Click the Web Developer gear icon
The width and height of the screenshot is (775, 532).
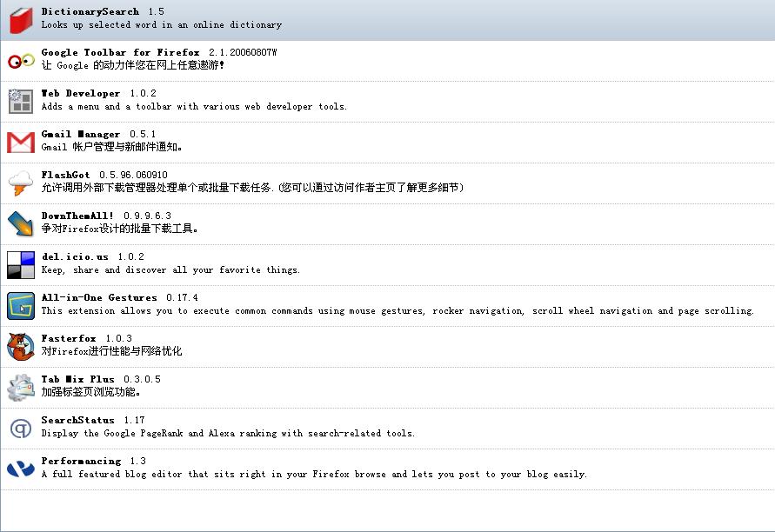point(21,101)
